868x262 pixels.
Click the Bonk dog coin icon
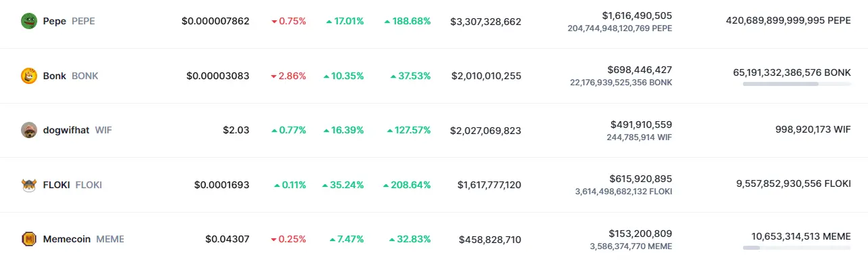[28, 76]
